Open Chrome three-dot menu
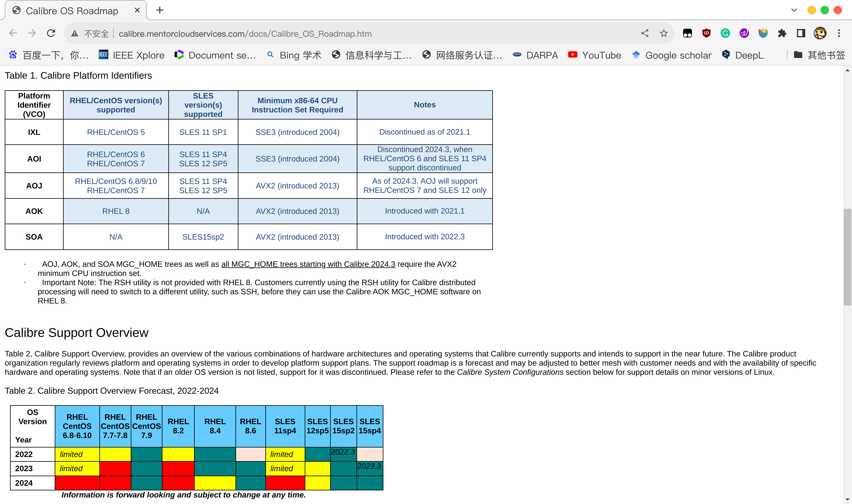Screen dimensions: 852x504 (x=839, y=33)
